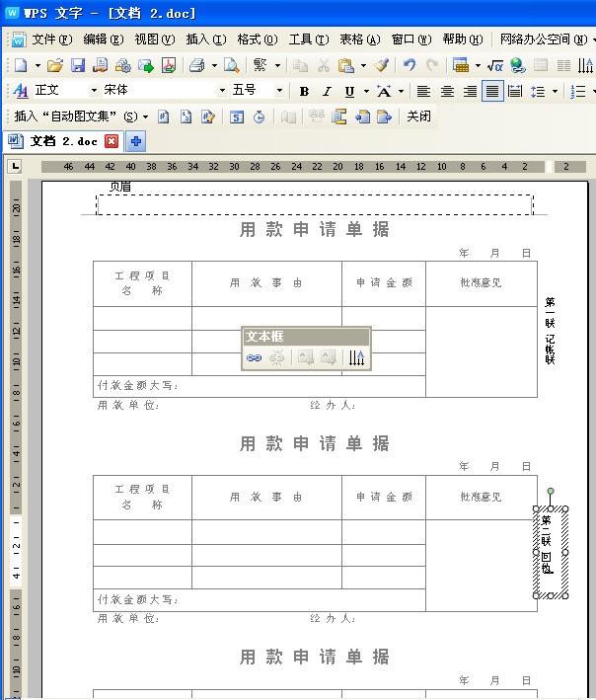Click 插入"自动图文集" button
This screenshot has width=596, height=700.
81,117
